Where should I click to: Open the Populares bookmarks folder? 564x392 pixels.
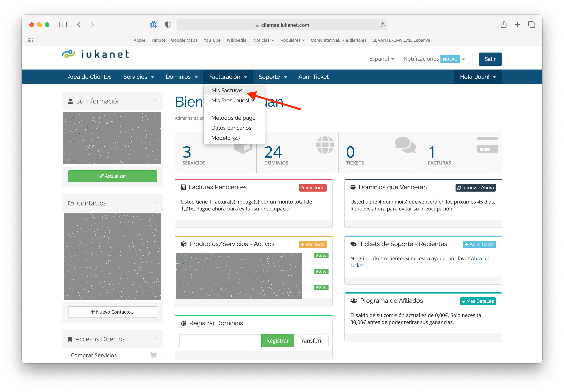click(293, 40)
